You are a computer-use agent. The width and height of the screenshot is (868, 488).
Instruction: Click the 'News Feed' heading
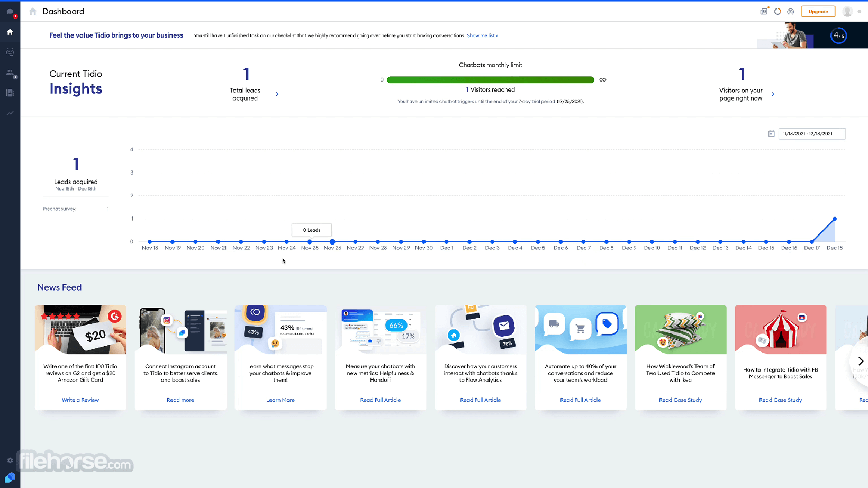click(59, 287)
